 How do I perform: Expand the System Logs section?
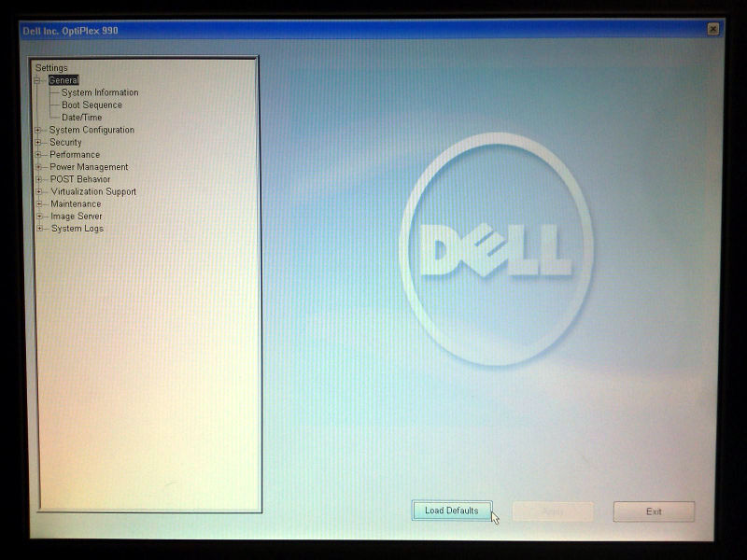tap(39, 229)
